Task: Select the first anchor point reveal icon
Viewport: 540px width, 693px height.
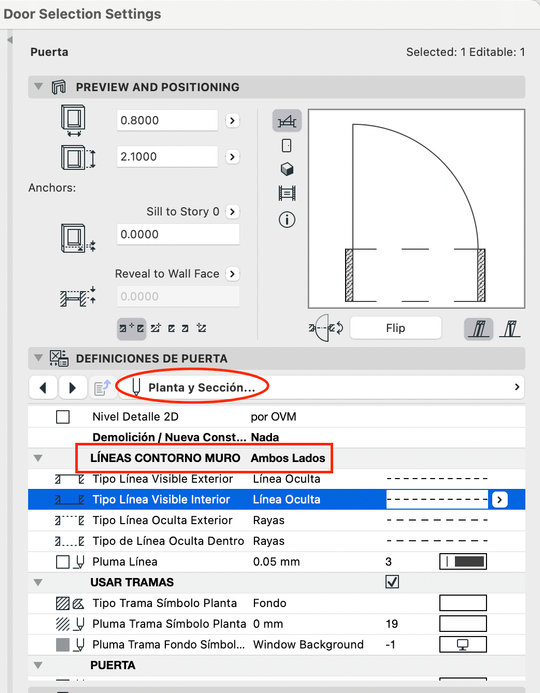Action: point(132,328)
